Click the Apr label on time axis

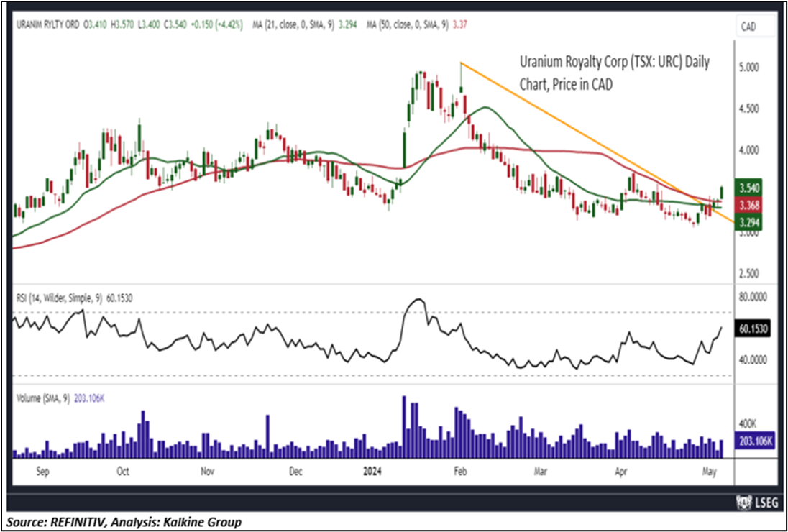point(621,472)
